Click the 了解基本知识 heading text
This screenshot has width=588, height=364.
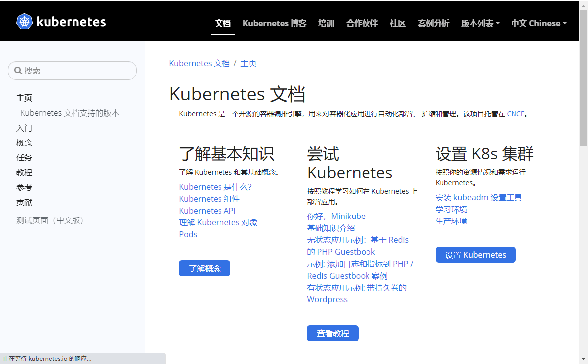226,154
